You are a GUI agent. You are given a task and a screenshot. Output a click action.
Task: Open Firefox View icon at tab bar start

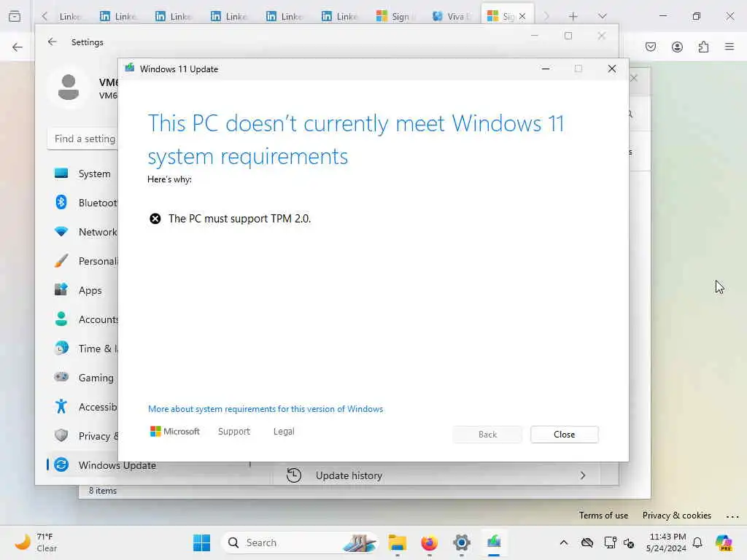tap(15, 16)
